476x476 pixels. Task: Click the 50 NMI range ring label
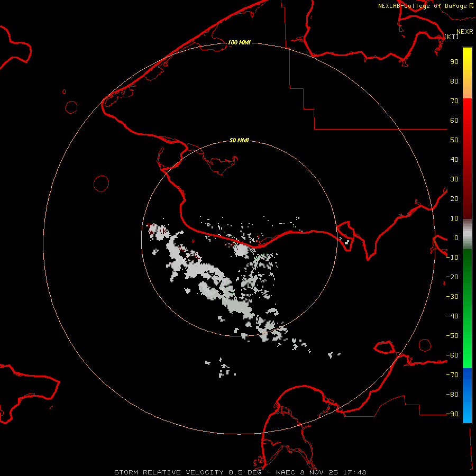pos(239,140)
